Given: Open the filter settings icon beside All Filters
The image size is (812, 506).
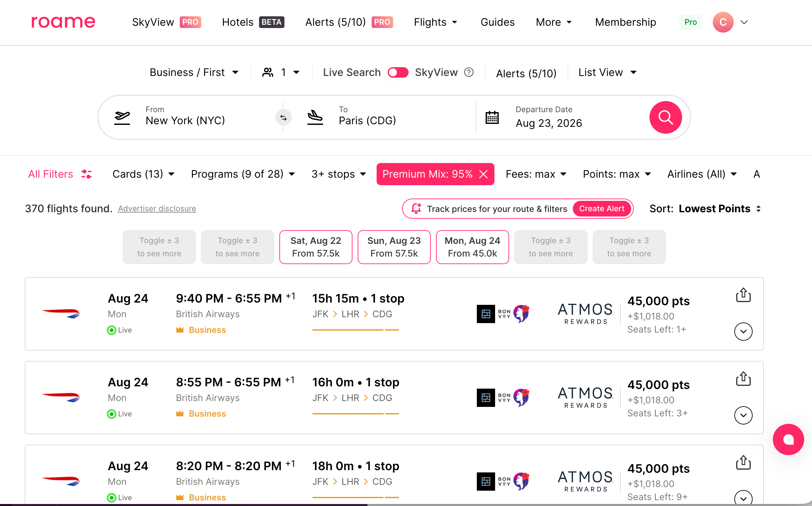Looking at the screenshot, I should coord(86,174).
